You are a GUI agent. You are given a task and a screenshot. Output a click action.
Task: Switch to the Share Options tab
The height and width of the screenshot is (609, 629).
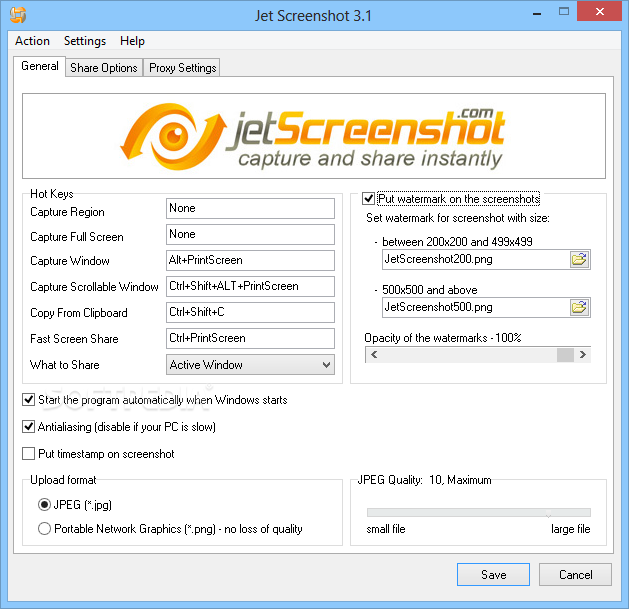104,68
